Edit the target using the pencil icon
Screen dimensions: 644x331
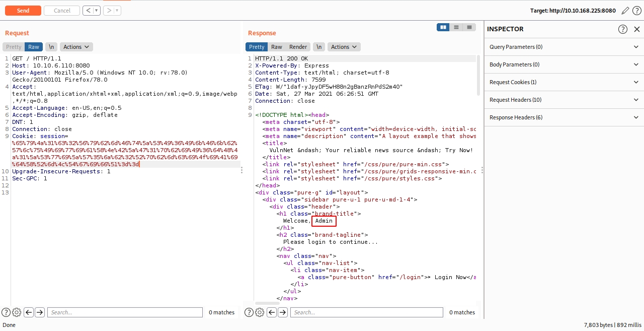pos(625,11)
